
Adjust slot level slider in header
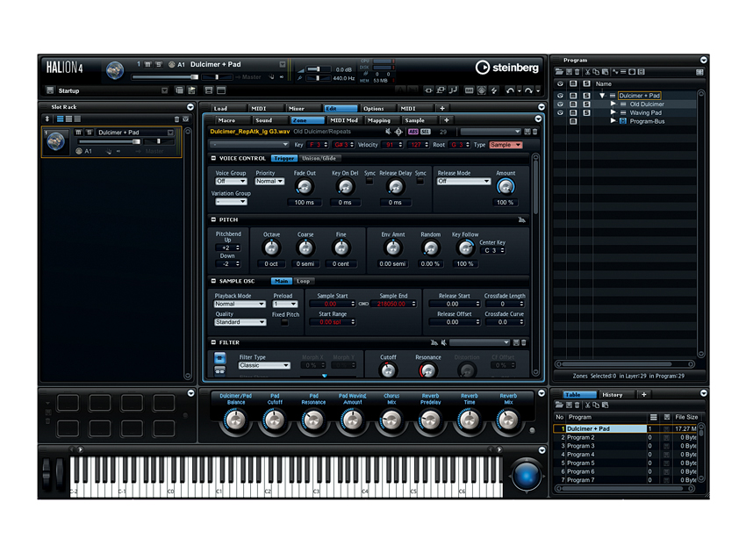pos(165,77)
